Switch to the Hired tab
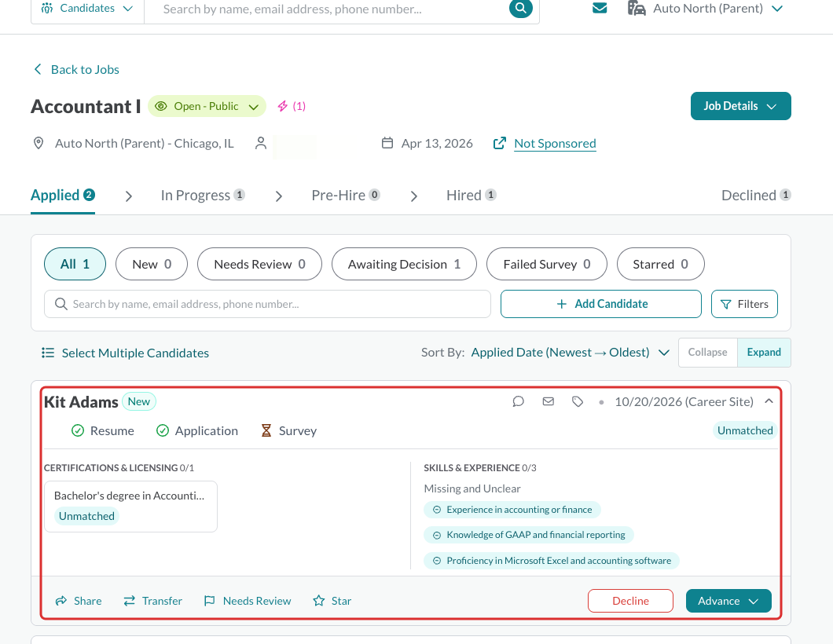This screenshot has height=644, width=833. (x=472, y=196)
